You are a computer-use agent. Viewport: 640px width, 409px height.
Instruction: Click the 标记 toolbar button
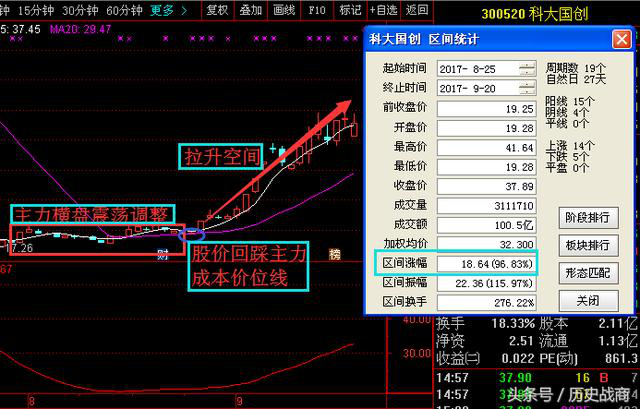click(x=350, y=10)
